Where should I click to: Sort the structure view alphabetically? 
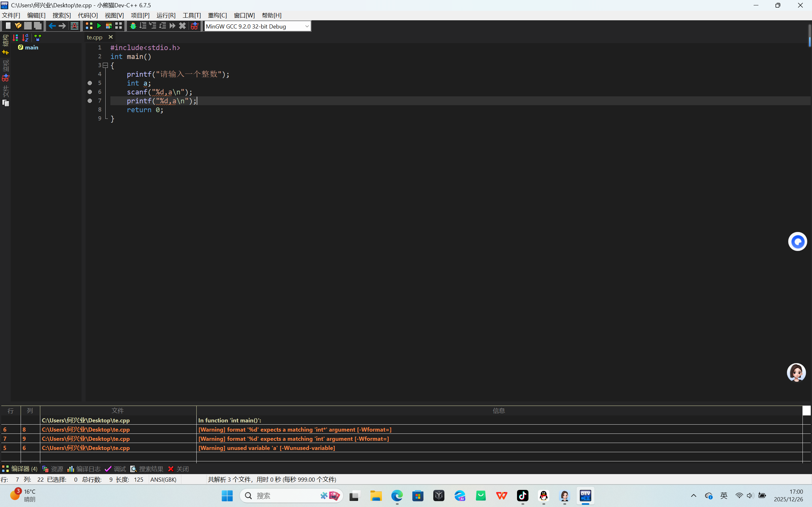click(25, 38)
